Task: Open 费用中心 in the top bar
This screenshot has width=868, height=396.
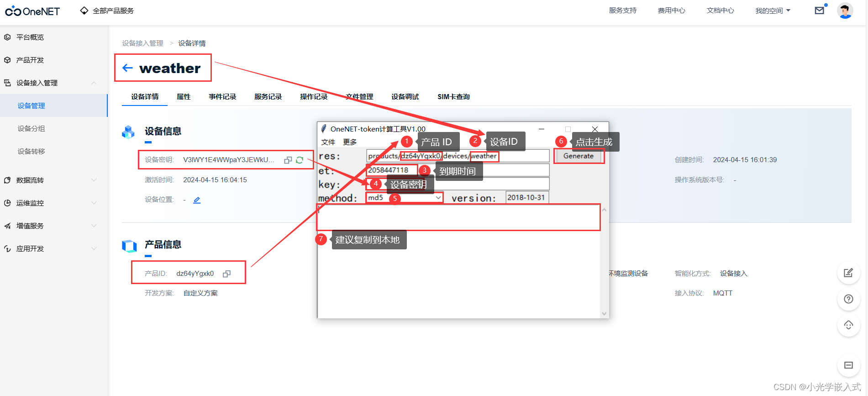Action: (672, 11)
